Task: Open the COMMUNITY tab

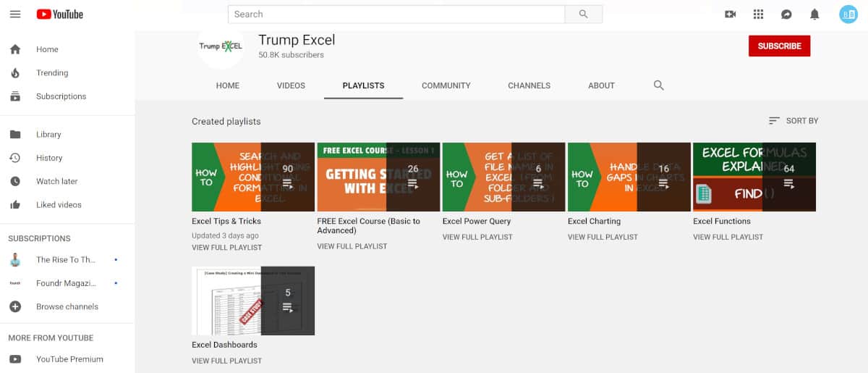Action: [x=446, y=85]
